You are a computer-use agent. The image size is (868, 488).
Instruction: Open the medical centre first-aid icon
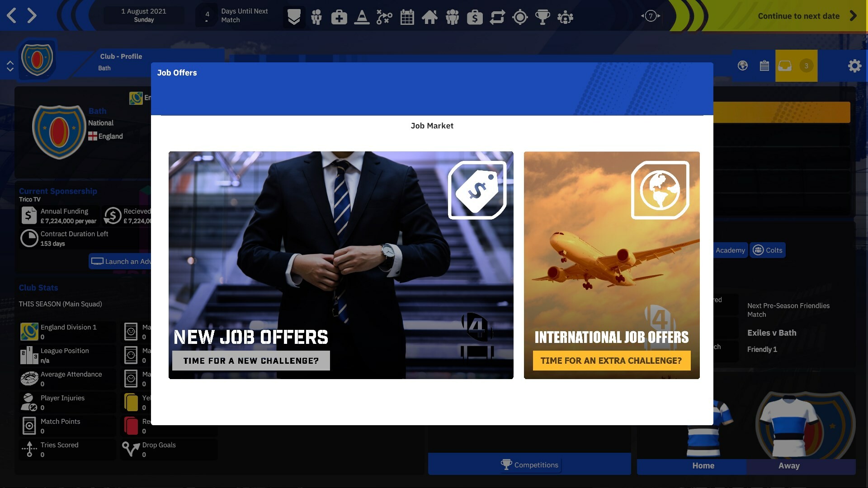click(x=339, y=17)
